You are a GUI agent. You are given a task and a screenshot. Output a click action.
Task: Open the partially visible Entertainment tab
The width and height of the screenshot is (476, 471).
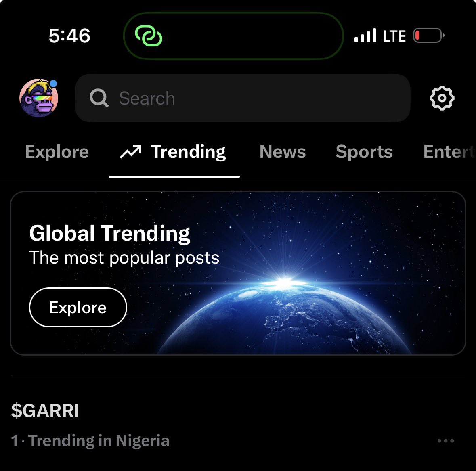click(449, 152)
